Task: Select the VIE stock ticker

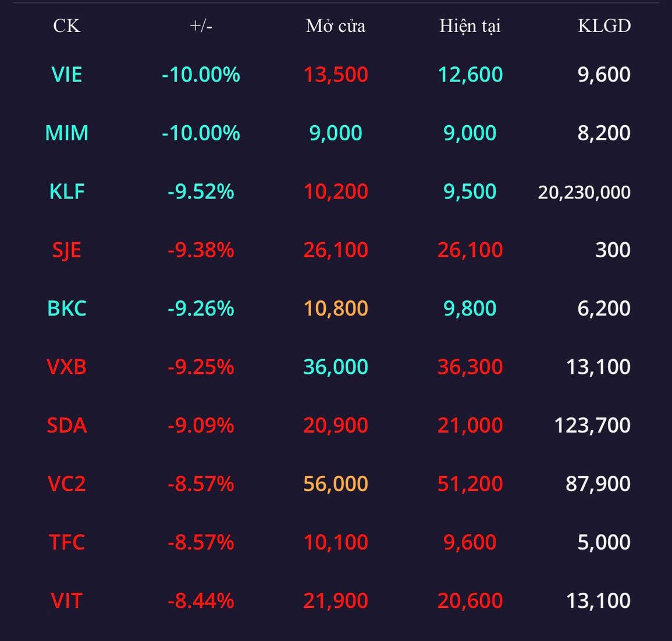Action: coord(66,75)
